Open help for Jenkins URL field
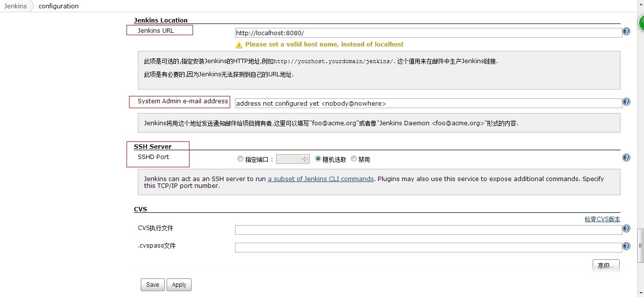Screen dimensions: 644x297 tap(626, 31)
